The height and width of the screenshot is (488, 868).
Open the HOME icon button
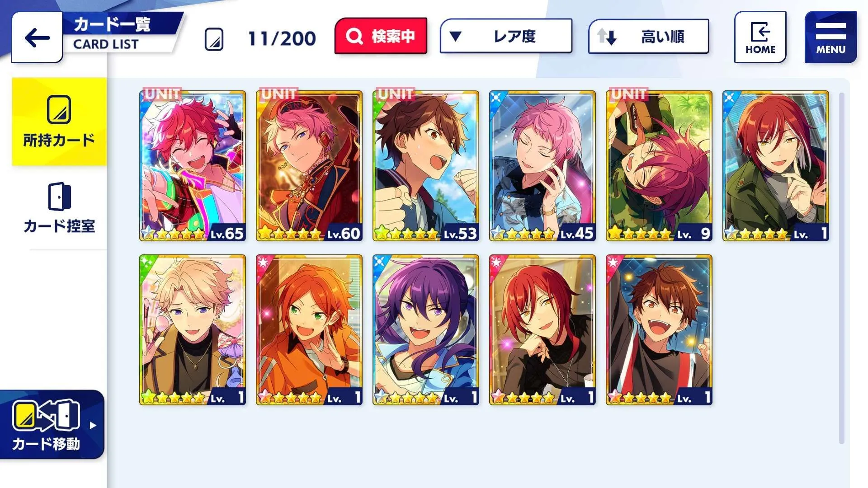click(760, 37)
